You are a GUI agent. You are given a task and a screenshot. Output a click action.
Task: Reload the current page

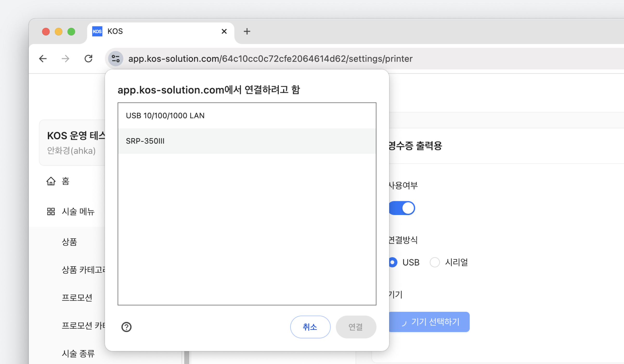88,58
